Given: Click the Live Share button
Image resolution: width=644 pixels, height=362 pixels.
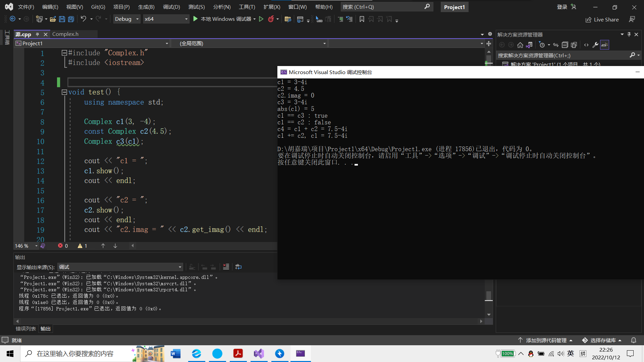Looking at the screenshot, I should (602, 19).
